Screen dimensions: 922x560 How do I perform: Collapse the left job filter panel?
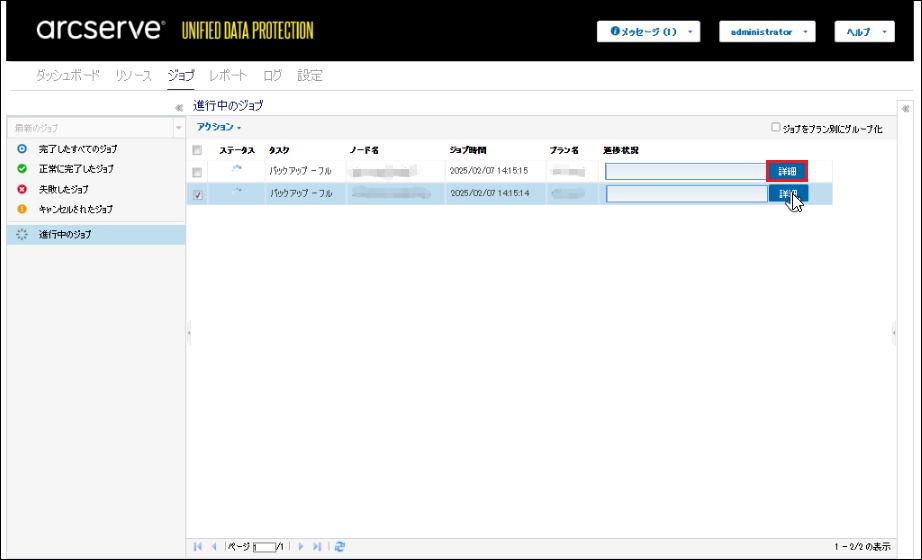(x=178, y=106)
